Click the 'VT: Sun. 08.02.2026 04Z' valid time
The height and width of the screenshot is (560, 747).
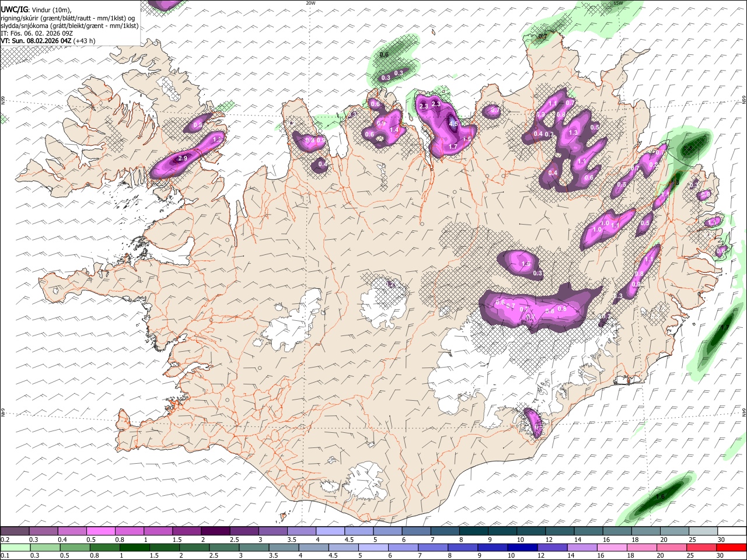36,41
